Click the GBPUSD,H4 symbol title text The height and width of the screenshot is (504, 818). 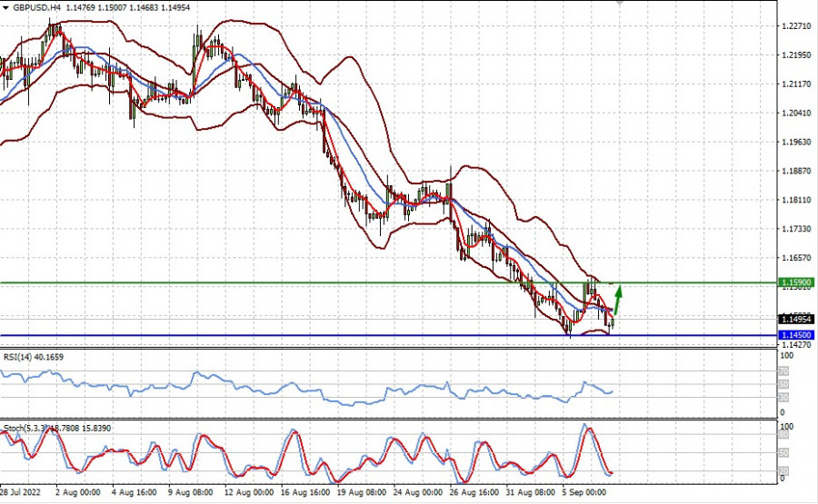[x=36, y=6]
